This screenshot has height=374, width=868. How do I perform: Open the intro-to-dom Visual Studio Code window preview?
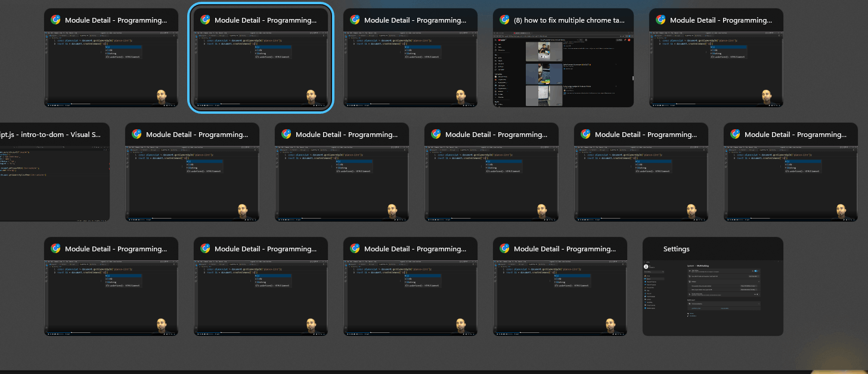click(x=55, y=183)
